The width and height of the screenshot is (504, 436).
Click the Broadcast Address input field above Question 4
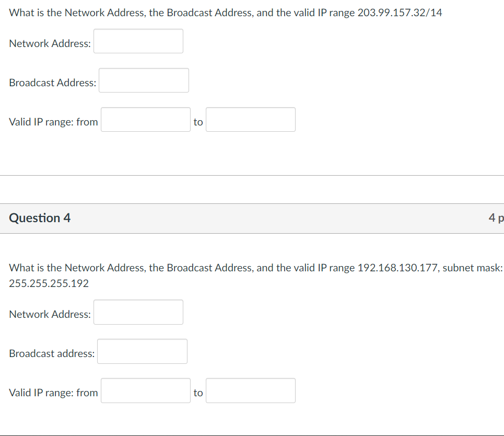[x=144, y=80]
